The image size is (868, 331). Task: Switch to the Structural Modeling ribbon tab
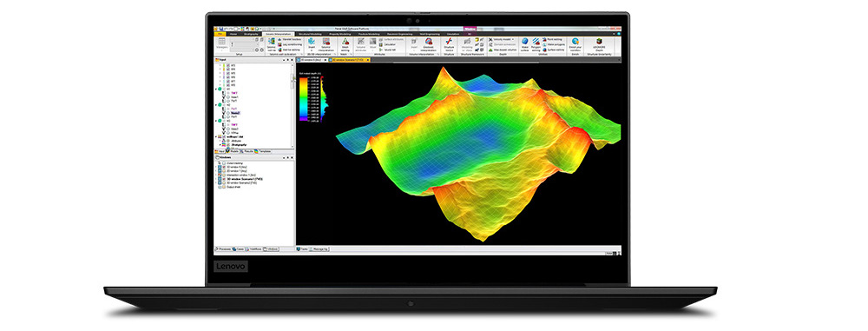(x=310, y=34)
